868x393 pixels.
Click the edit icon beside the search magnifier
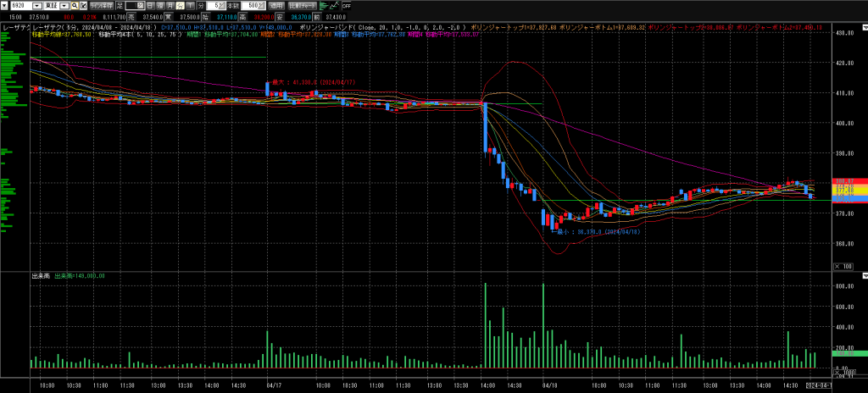pos(83,5)
